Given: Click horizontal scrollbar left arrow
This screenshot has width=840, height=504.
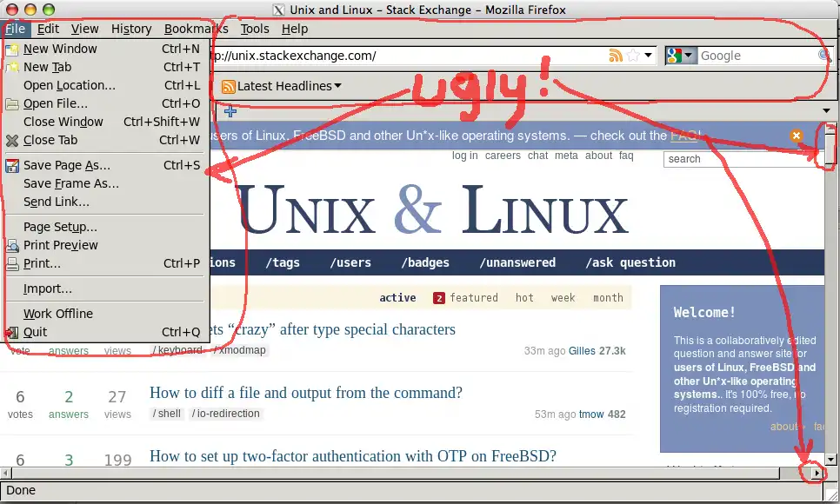Looking at the screenshot, I should tap(5, 473).
